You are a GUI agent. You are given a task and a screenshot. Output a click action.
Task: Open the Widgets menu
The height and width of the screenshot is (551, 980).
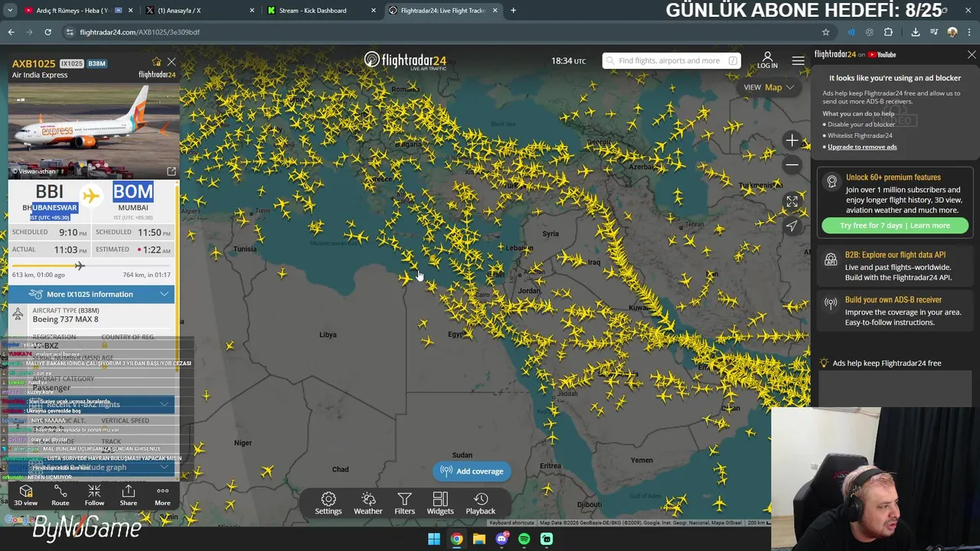[440, 504]
